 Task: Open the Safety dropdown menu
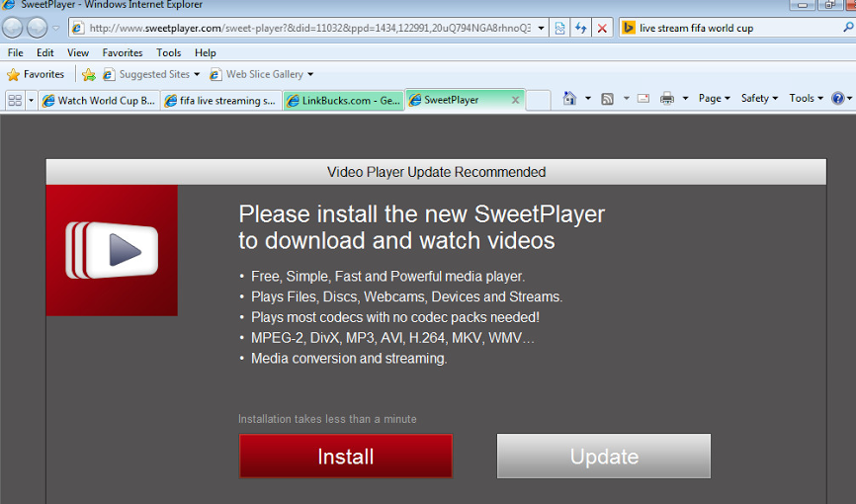coord(759,99)
